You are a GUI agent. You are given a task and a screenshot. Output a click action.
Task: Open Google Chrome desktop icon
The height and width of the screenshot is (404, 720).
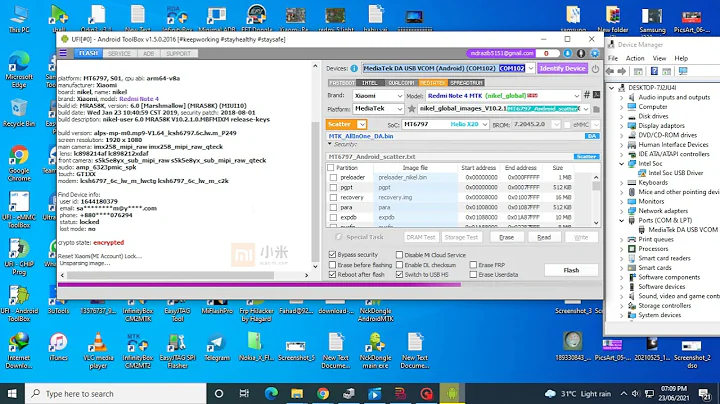click(19, 163)
